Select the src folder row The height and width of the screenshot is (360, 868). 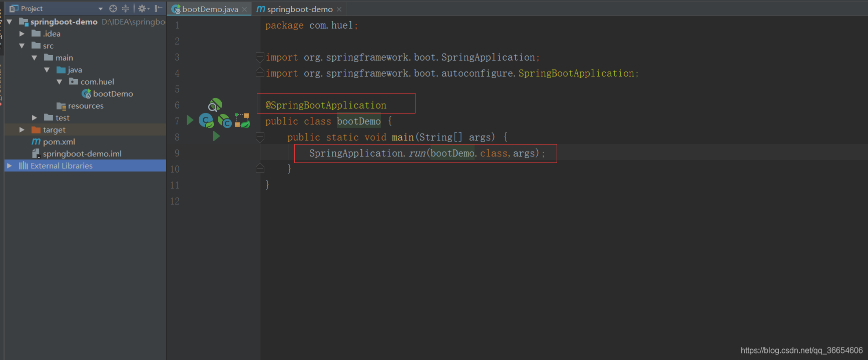(x=85, y=45)
